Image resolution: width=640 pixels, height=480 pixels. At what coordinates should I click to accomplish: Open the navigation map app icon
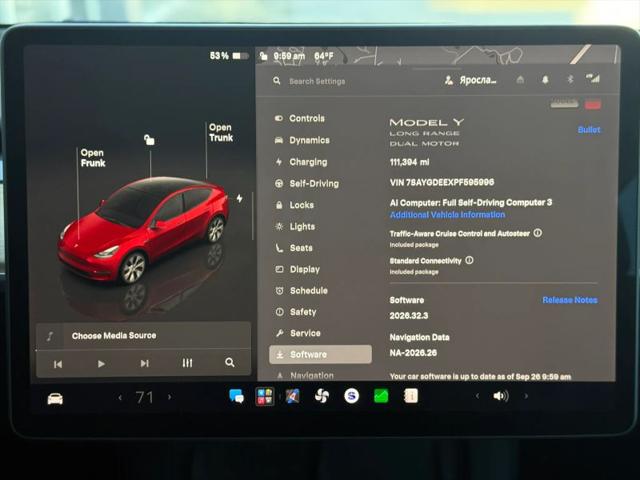point(292,396)
